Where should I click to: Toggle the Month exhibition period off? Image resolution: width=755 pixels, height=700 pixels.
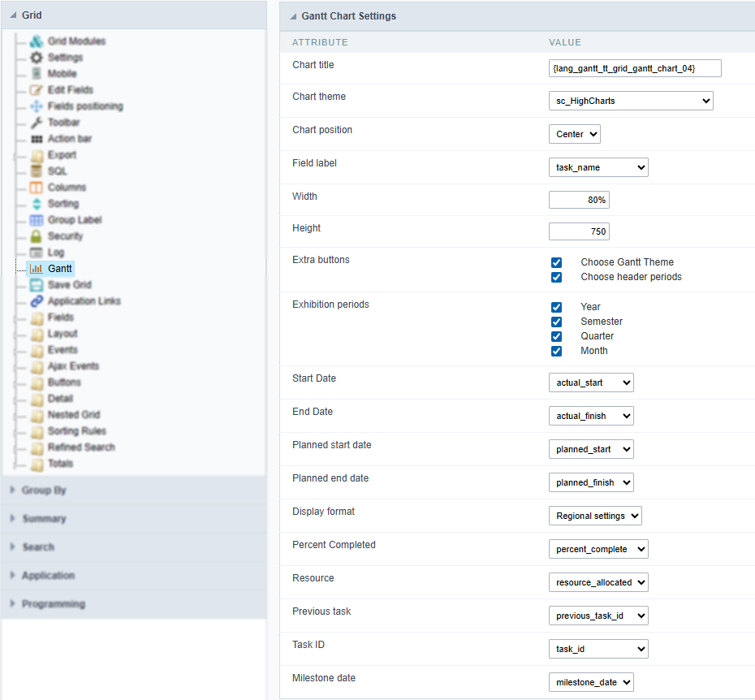556,350
